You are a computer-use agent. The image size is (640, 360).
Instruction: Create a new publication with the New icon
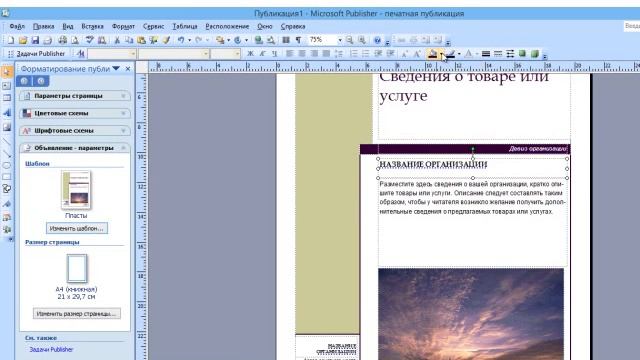pyautogui.click(x=11, y=40)
